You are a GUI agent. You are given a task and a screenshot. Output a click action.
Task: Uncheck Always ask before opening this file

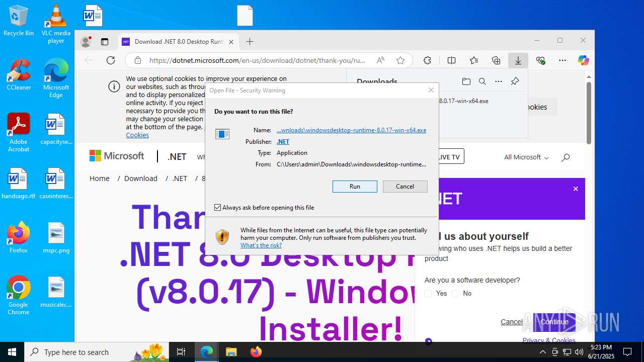pos(218,207)
